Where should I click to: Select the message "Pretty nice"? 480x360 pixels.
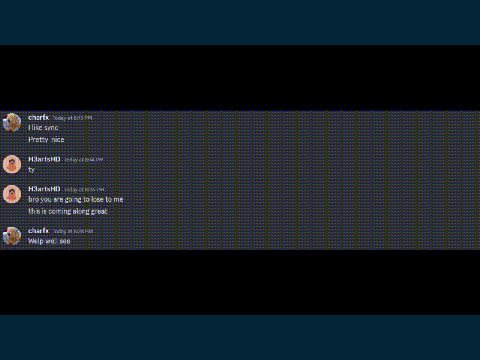(46, 140)
